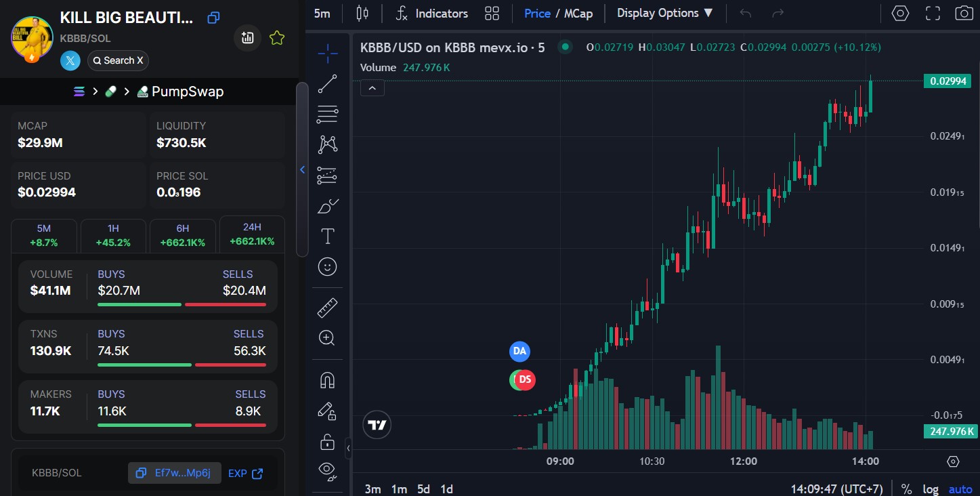Toggle magnet mode for drawings

click(327, 381)
